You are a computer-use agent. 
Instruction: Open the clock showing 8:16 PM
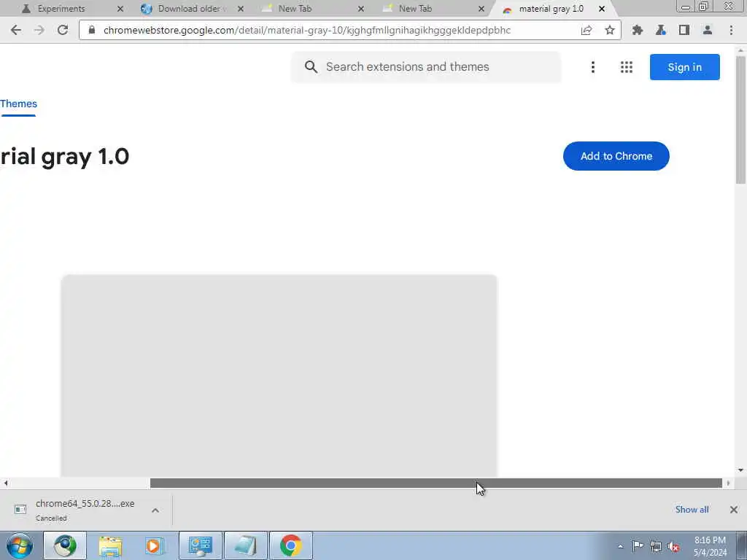[710, 546]
